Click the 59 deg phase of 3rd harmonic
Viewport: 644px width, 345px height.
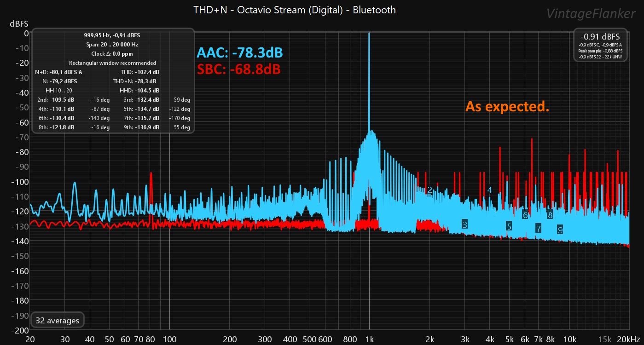click(182, 100)
